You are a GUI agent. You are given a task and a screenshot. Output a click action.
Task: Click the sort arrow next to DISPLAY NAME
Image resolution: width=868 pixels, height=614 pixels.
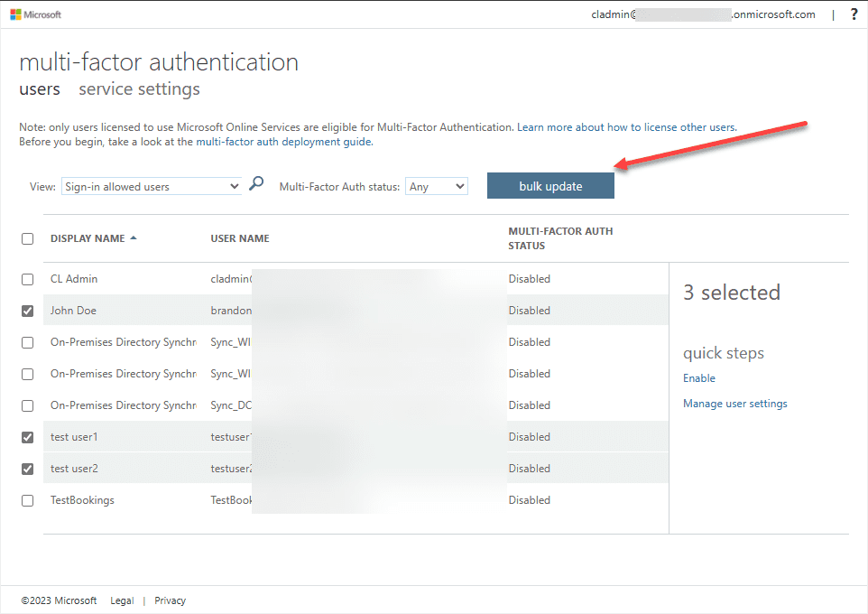coord(134,238)
